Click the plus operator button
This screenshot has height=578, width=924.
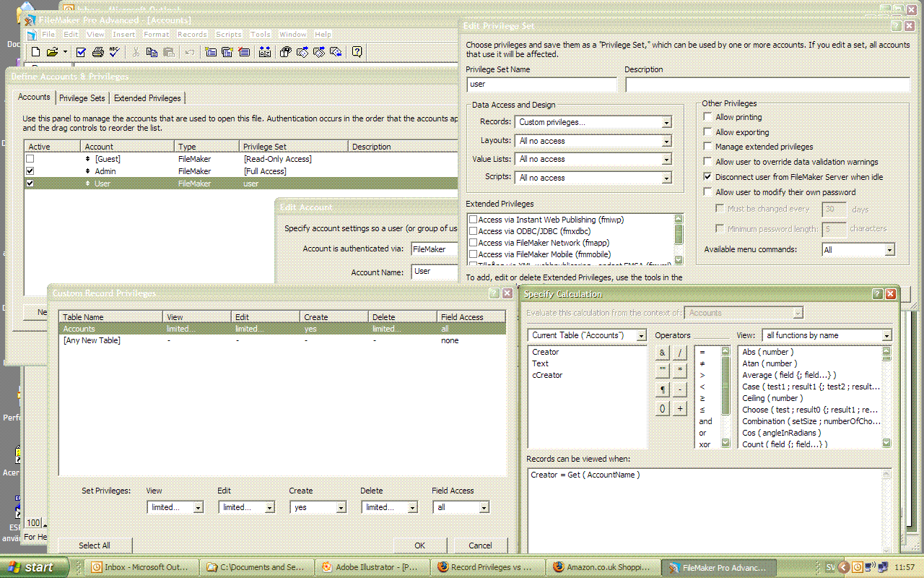click(680, 409)
